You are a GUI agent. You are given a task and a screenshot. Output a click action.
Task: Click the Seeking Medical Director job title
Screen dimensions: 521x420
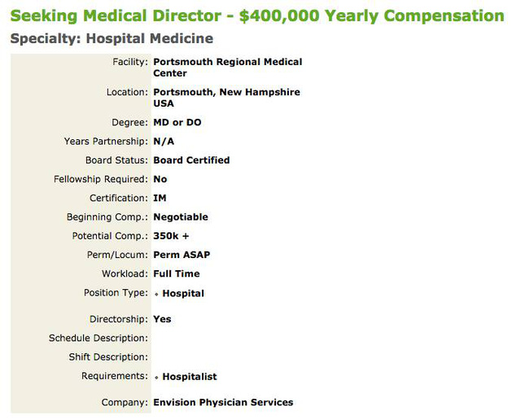pyautogui.click(x=257, y=16)
